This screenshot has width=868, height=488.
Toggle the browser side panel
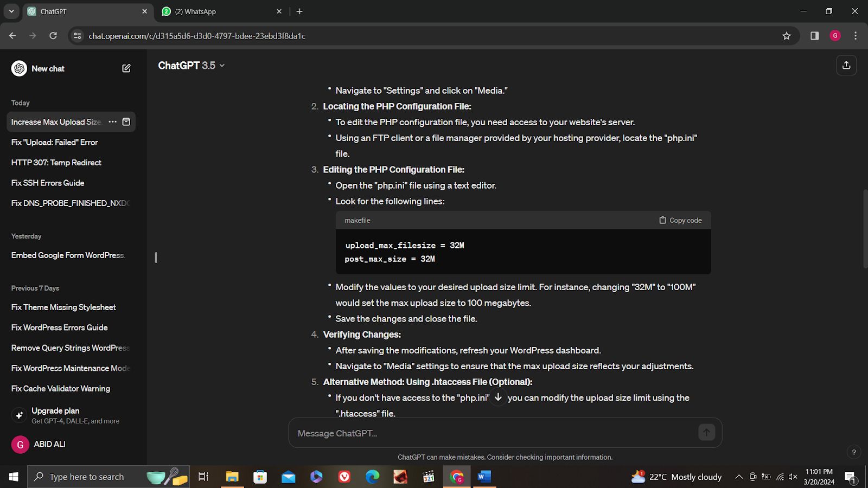pyautogui.click(x=814, y=36)
